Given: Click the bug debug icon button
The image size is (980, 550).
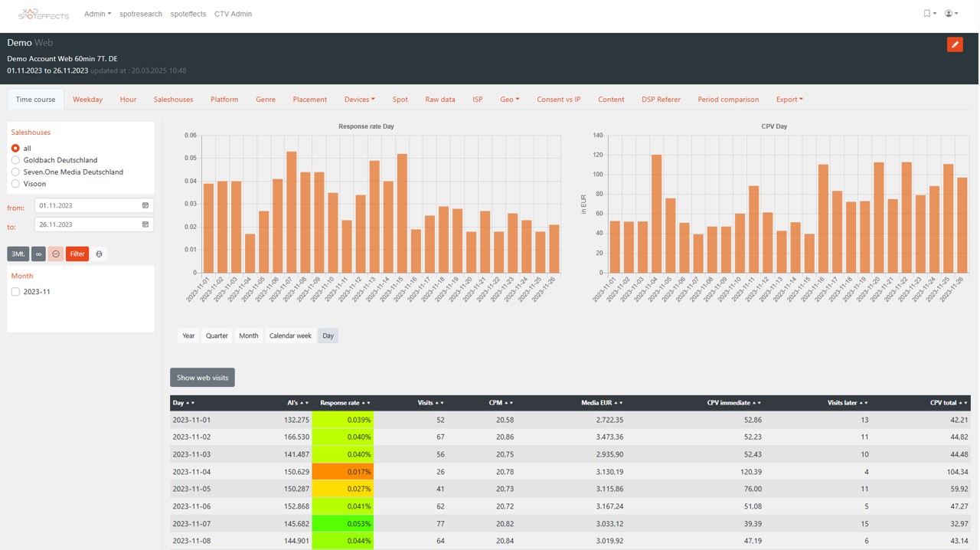Looking at the screenshot, I should 99,254.
